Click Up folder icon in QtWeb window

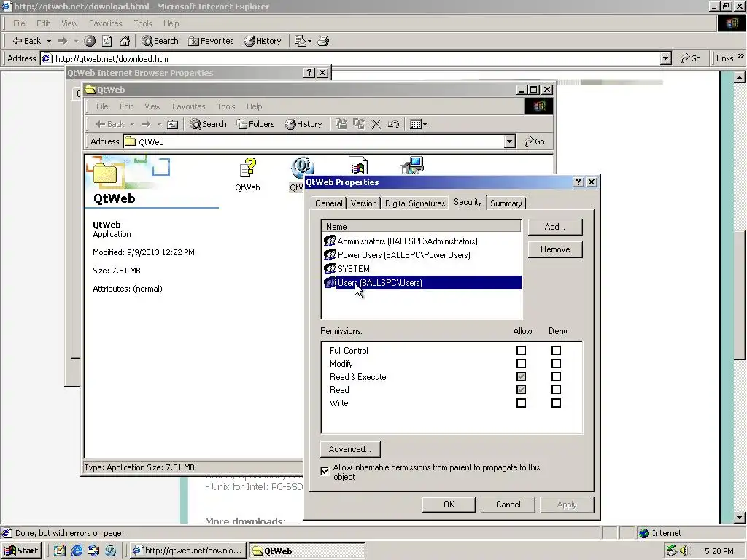[x=172, y=124]
